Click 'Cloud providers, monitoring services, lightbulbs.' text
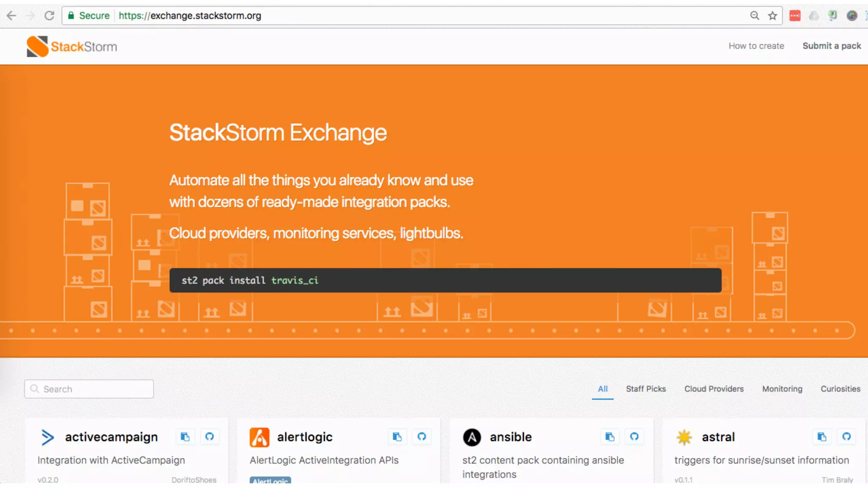 pos(316,233)
